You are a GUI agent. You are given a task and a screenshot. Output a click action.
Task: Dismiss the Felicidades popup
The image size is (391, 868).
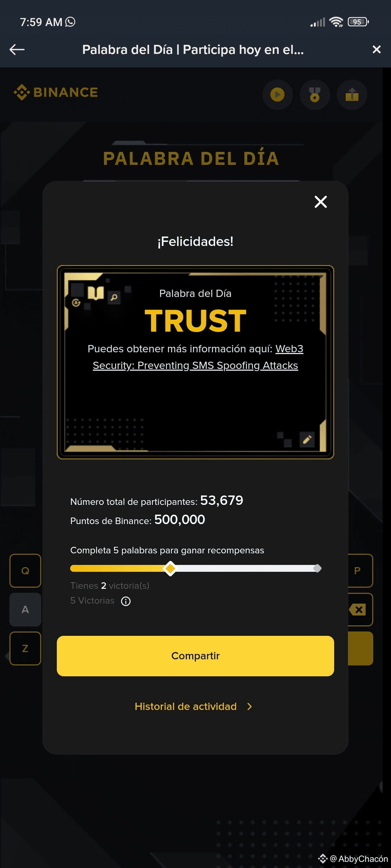(321, 202)
